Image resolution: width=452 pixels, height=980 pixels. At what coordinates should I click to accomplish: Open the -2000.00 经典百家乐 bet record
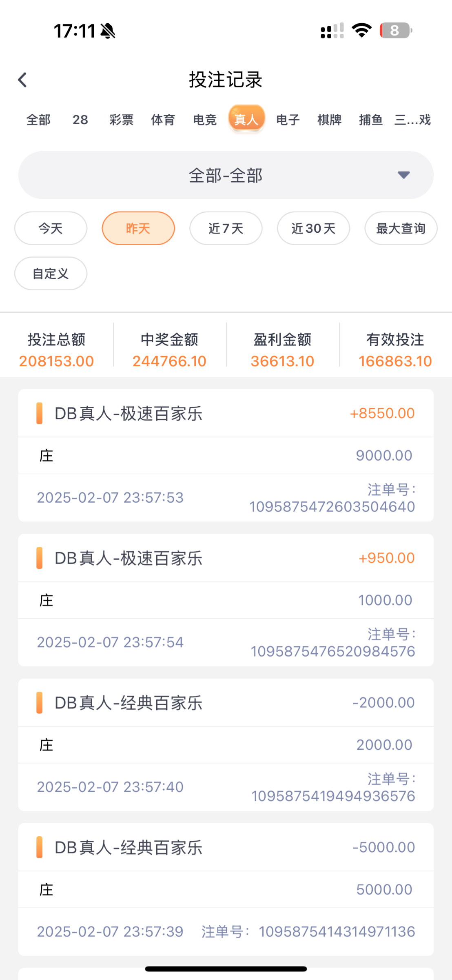point(226,744)
